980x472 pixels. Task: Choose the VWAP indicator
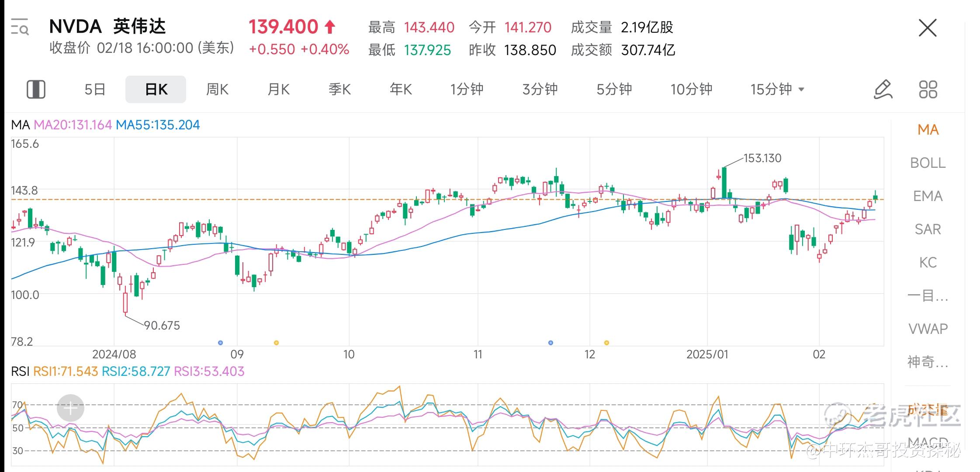[x=928, y=329]
